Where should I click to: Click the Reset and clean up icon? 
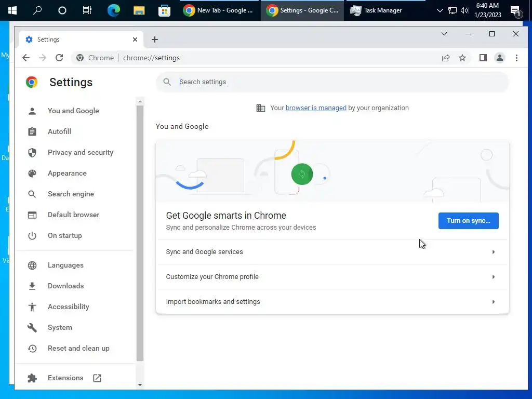point(32,349)
